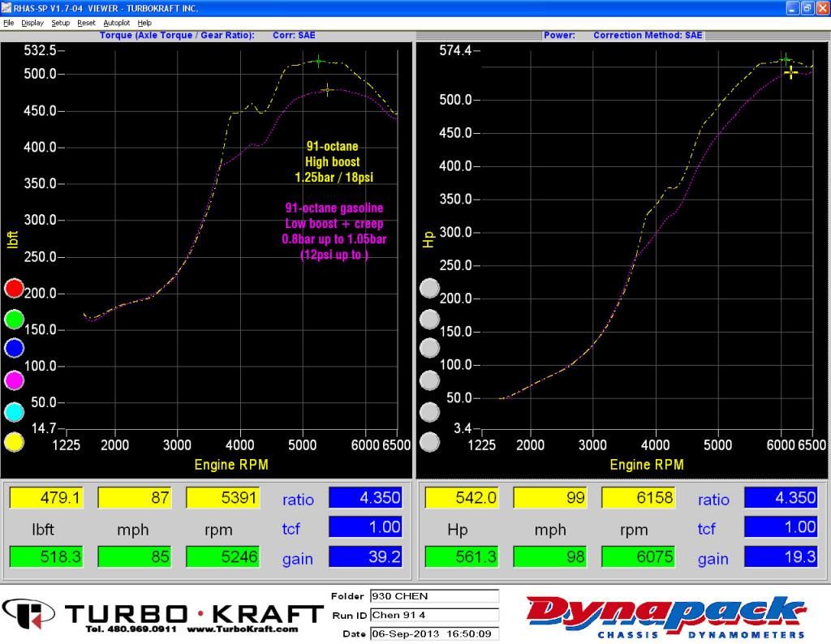Toggle the green run circle on torque graph
The width and height of the screenshot is (831, 644).
pyautogui.click(x=14, y=319)
